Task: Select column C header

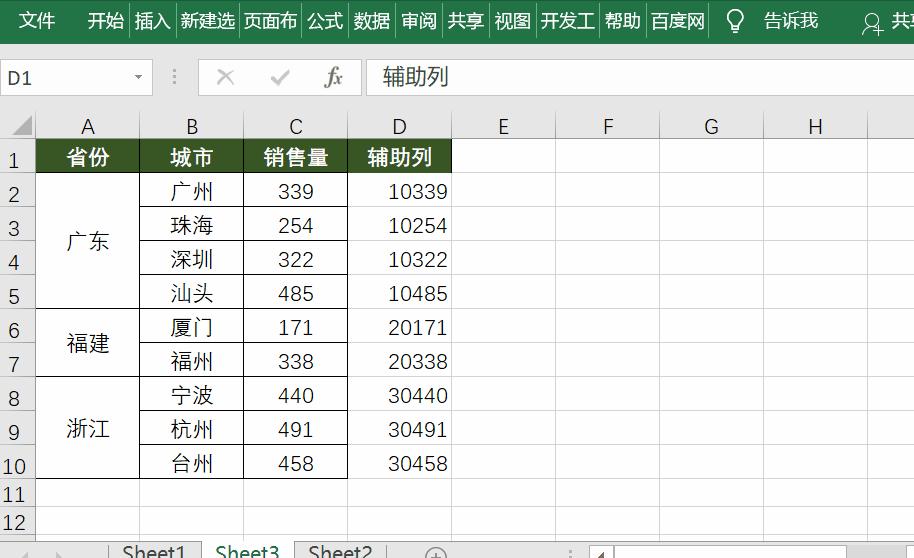Action: click(296, 126)
